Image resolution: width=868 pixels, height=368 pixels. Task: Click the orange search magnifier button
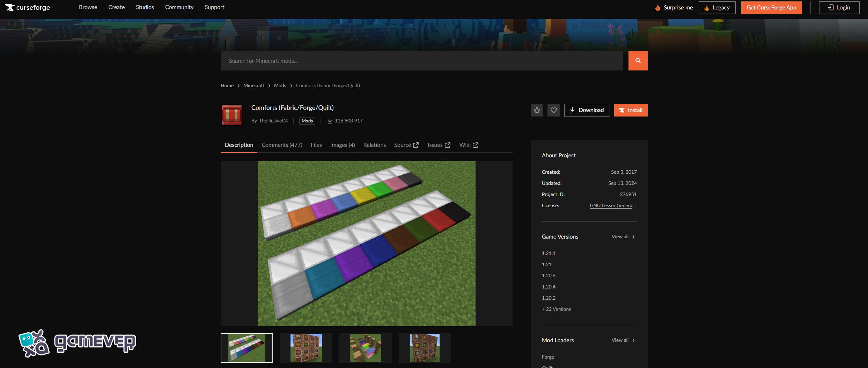click(x=638, y=61)
